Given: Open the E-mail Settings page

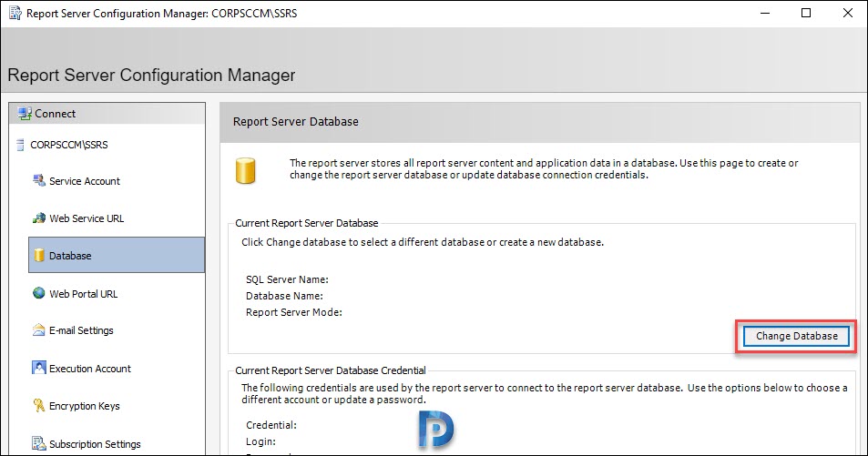Looking at the screenshot, I should (x=81, y=330).
